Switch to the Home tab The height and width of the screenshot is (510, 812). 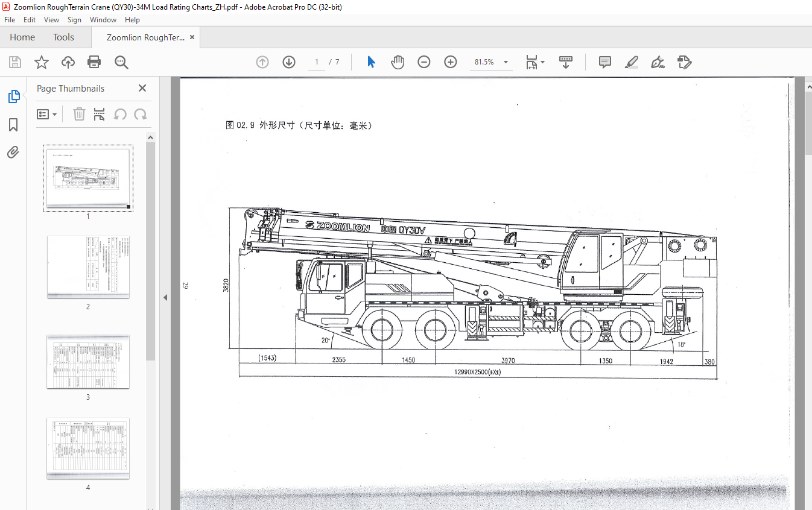click(x=22, y=37)
